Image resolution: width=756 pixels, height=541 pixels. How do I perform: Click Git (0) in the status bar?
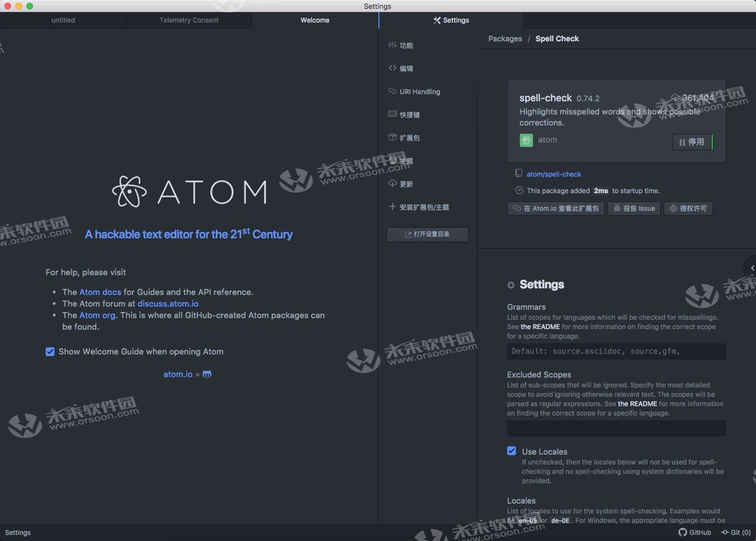click(x=736, y=532)
